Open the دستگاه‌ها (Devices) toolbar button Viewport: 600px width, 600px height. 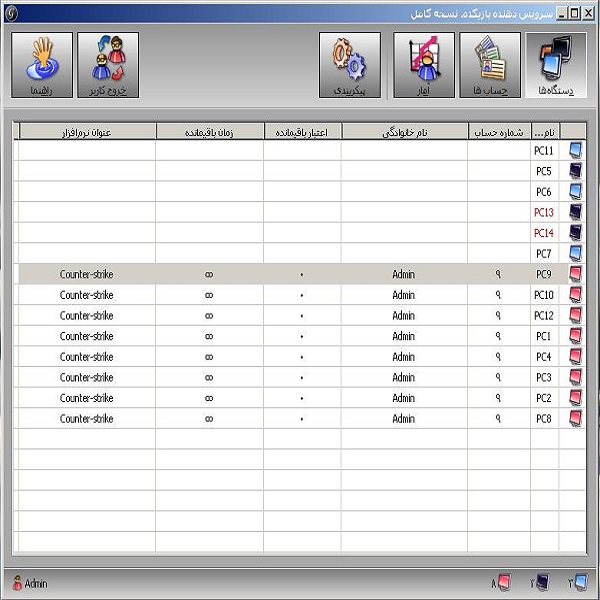coord(556,65)
